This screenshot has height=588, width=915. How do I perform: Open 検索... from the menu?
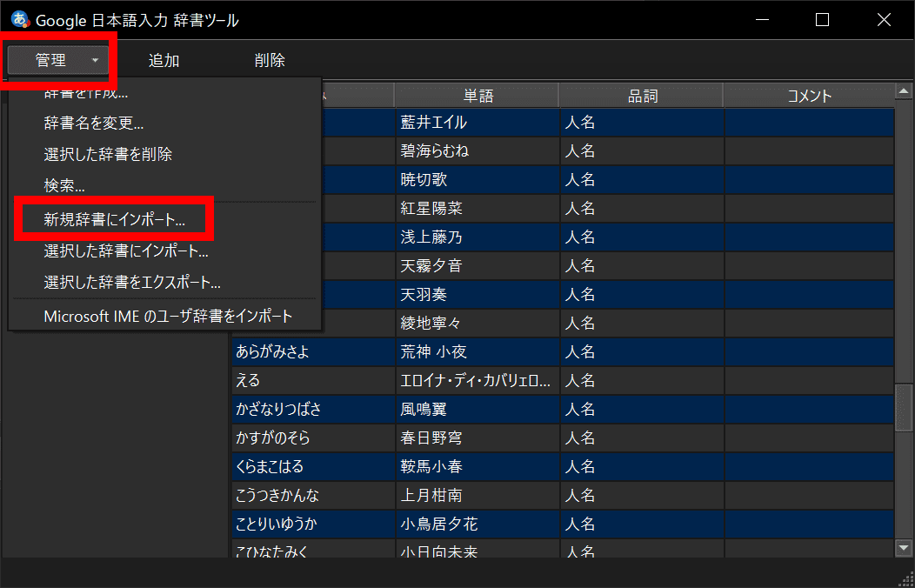(x=64, y=185)
